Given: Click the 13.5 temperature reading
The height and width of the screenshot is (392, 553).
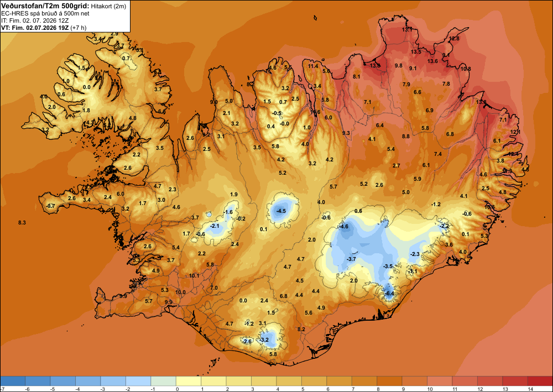Looking at the screenshot, I should [416, 52].
